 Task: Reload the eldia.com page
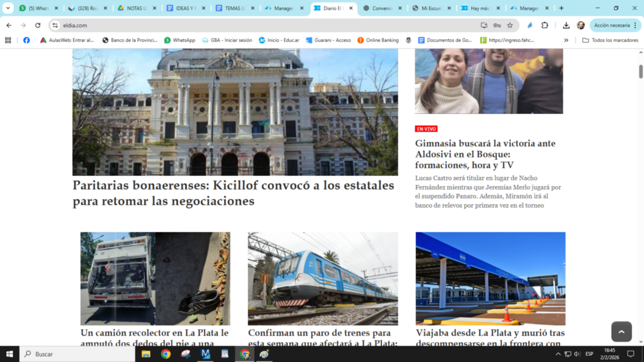pyautogui.click(x=38, y=25)
